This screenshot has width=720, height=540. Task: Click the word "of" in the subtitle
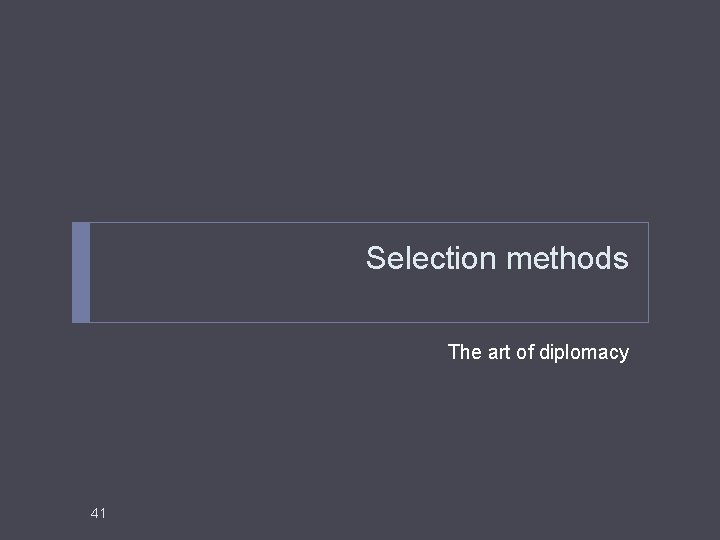[x=525, y=352]
